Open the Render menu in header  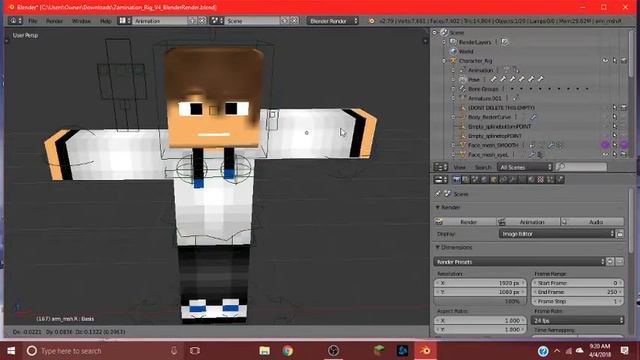pyautogui.click(x=54, y=21)
